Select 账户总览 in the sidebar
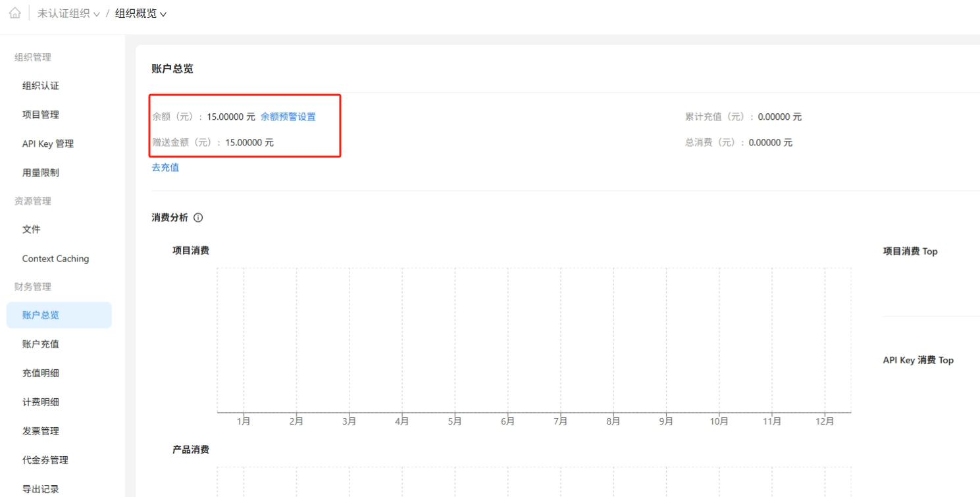Screen dimensions: 980x497 41,315
